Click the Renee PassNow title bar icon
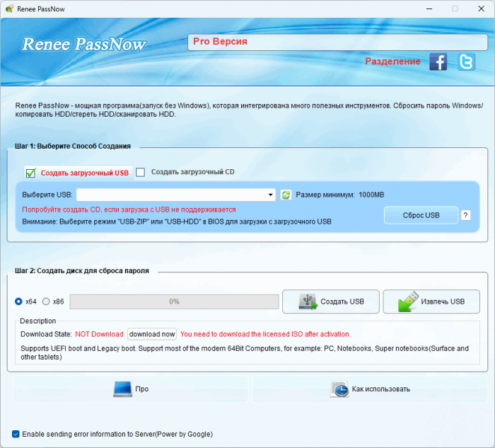Viewport: 495px width, 448px height. tap(9, 8)
